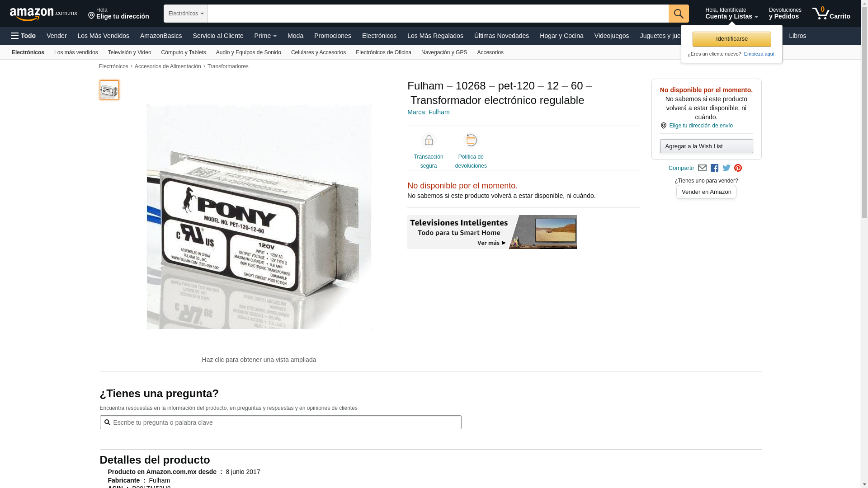This screenshot has height=488, width=868.
Task: Go to the Celulares y Accesorios tab
Action: [x=318, y=52]
